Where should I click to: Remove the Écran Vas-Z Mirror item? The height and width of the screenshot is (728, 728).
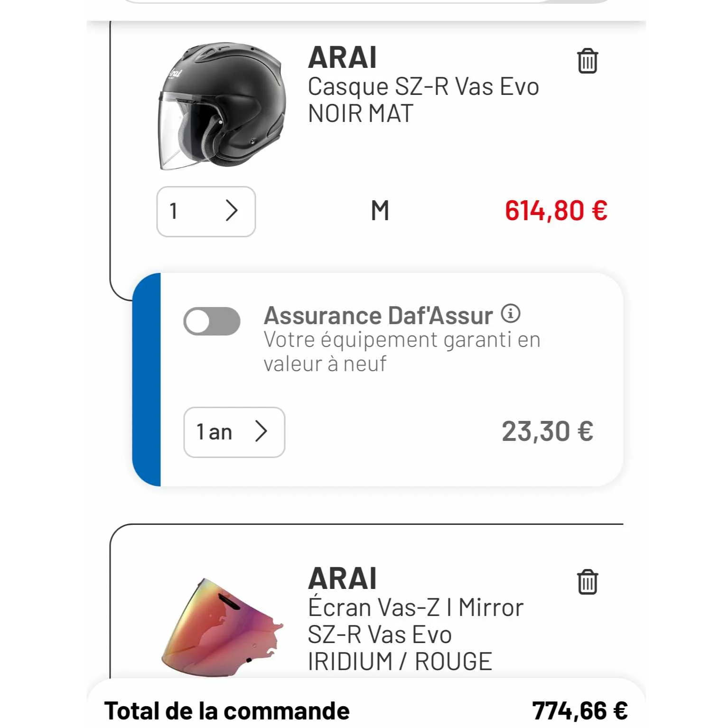(x=587, y=581)
